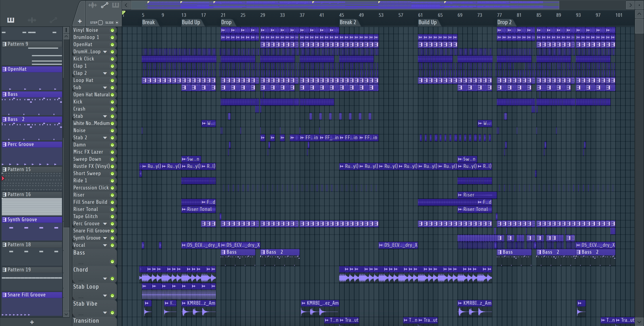
Task: Expand the Sub track group arrow
Action: pyautogui.click(x=105, y=88)
